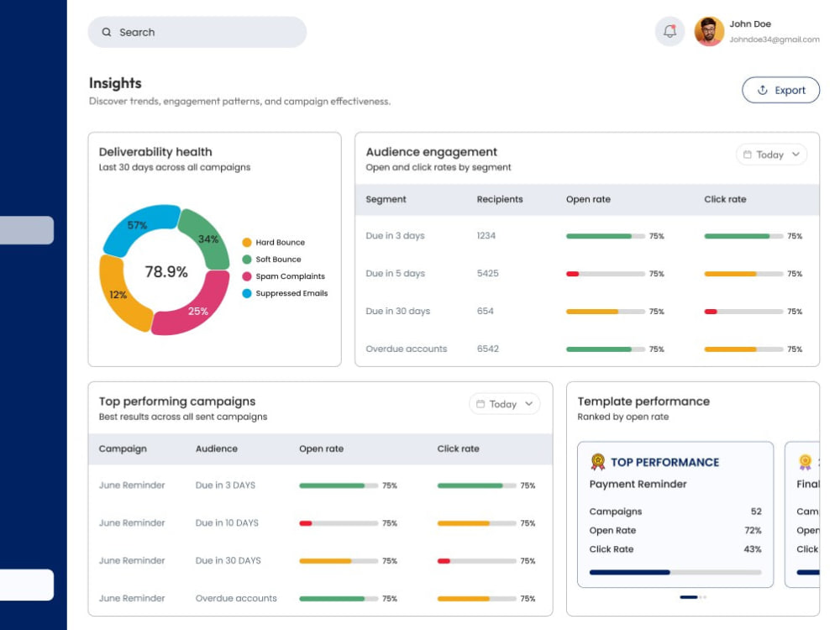Open Top performing campaigns Today dropdown
Image resolution: width=840 pixels, height=630 pixels.
[504, 404]
